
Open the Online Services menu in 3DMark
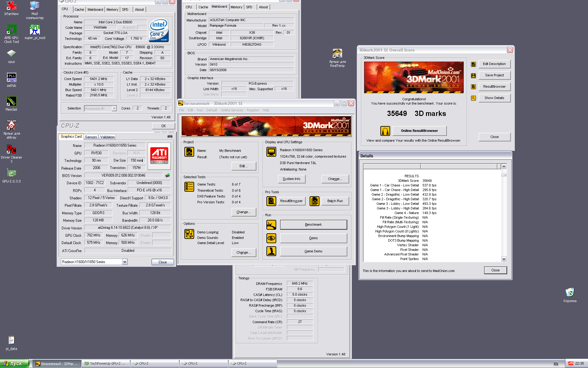tap(232, 110)
